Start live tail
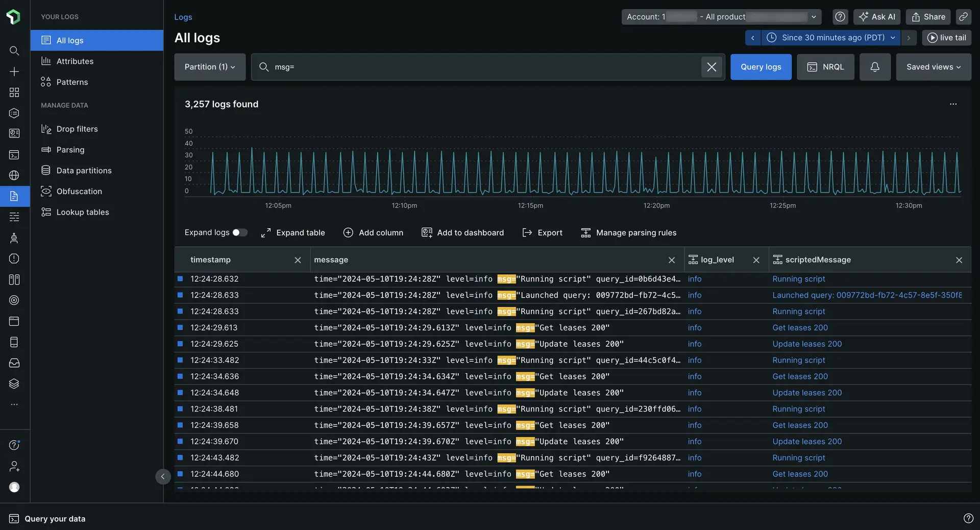Image resolution: width=980 pixels, height=530 pixels. (946, 38)
